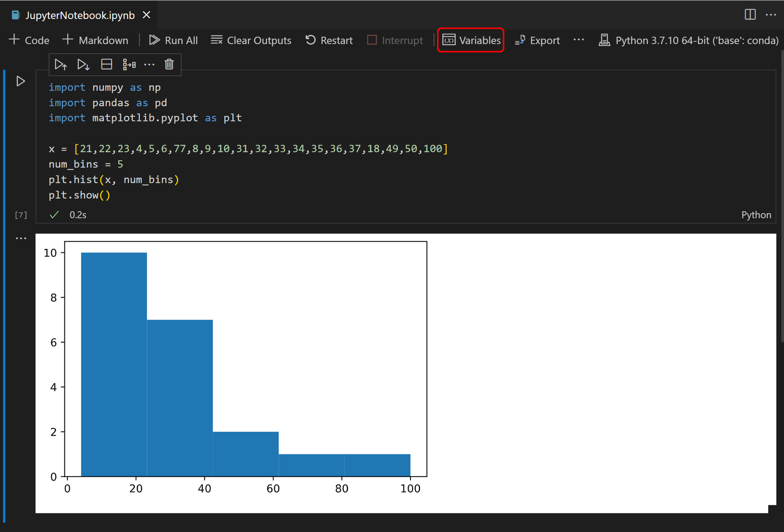Viewport: 784px width, 532px height.
Task: Open the Variables panel
Action: [x=470, y=40]
